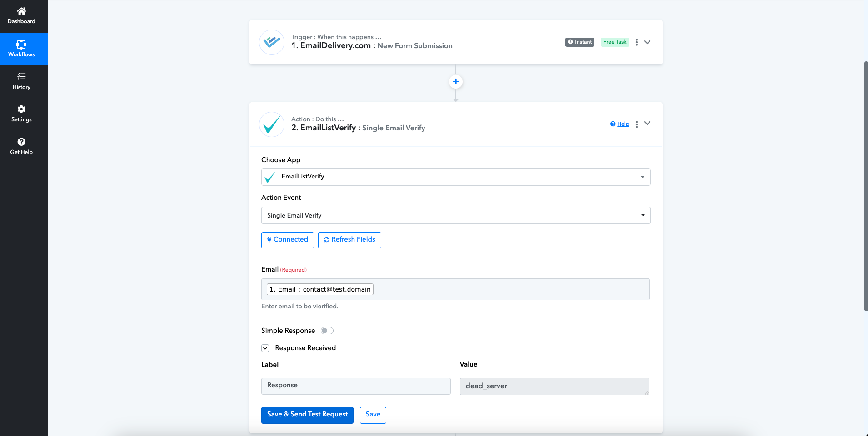Click the Save button
Screen dimensions: 868x436
tap(373, 415)
